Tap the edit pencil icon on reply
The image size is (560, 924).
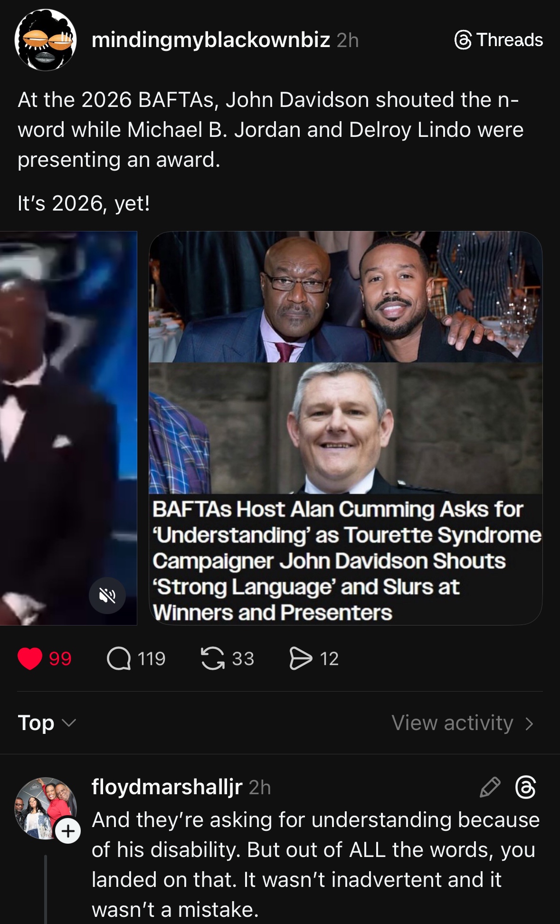[x=490, y=787]
